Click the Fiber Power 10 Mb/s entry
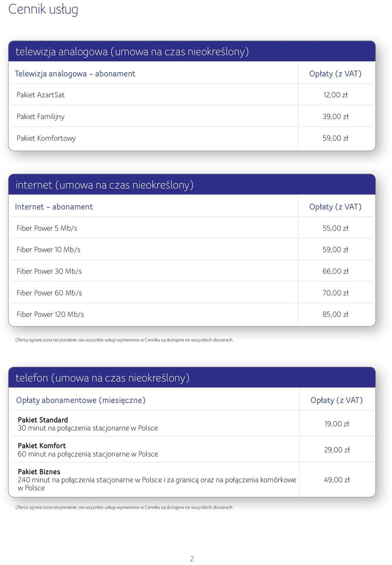Image resolution: width=392 pixels, height=565 pixels. [49, 249]
